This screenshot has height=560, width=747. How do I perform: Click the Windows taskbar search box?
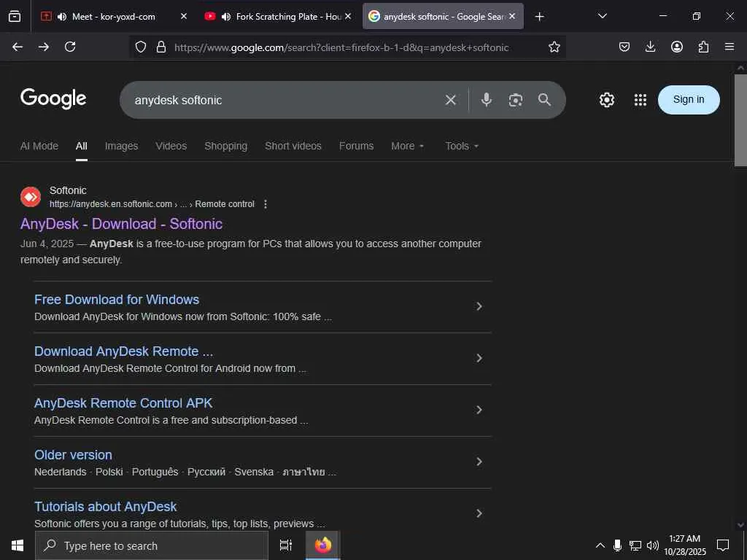point(152,545)
